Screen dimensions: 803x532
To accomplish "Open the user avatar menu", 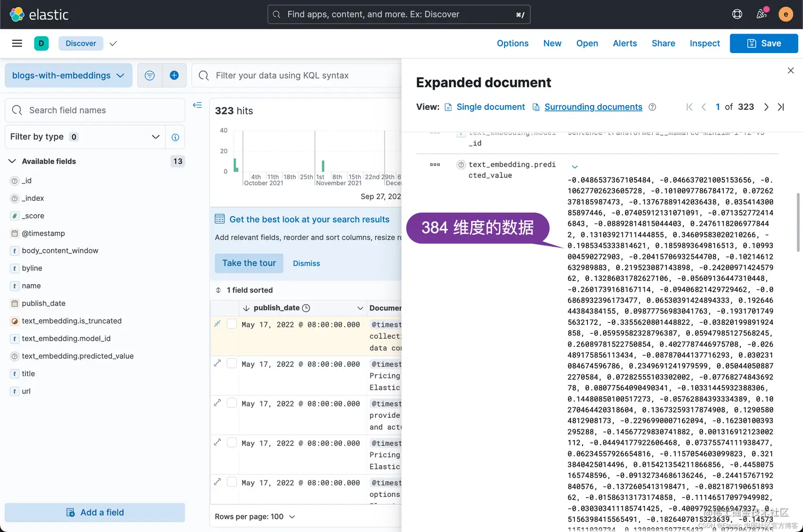I will click(785, 14).
